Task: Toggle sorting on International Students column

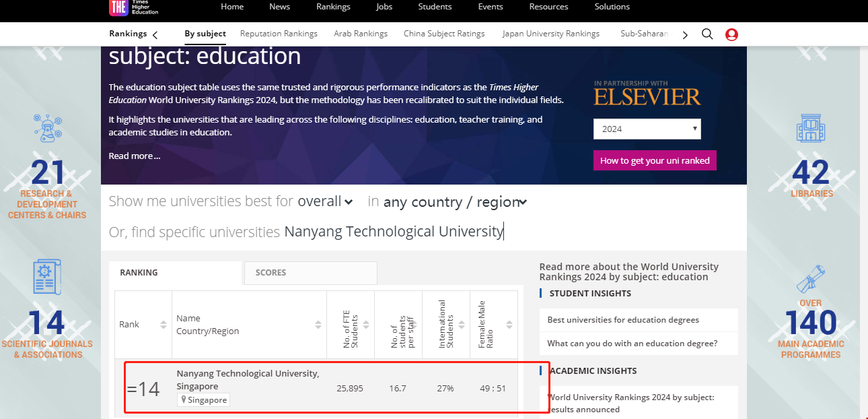Action: click(460, 324)
